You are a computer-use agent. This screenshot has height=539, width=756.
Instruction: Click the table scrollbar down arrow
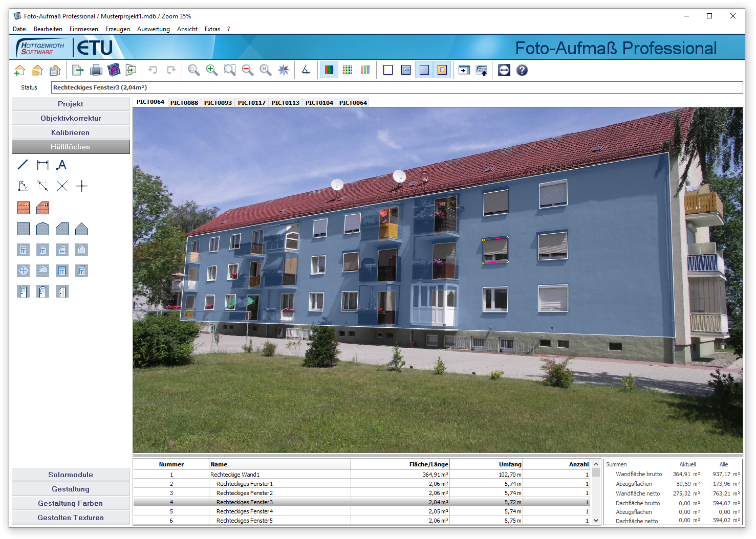pos(596,521)
